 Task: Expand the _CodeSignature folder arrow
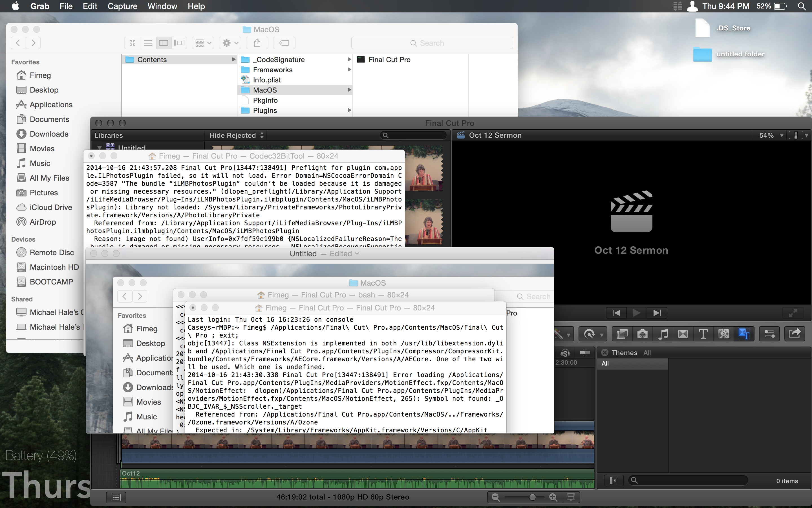349,60
